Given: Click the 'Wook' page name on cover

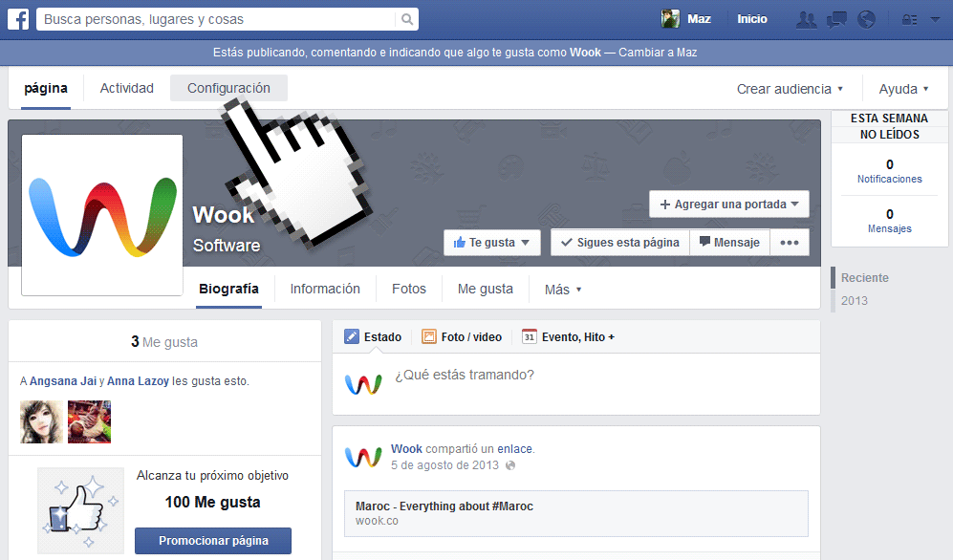Looking at the screenshot, I should (223, 215).
